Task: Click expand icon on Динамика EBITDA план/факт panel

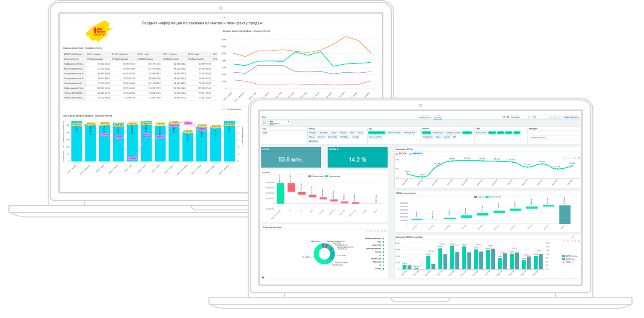Action: tap(573, 237)
